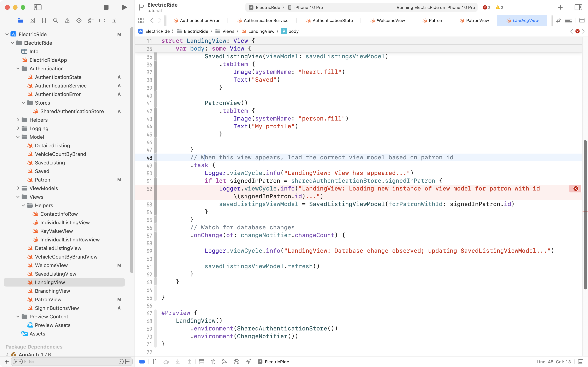Viewport: 588px width, 367px height.
Task: Open the Issue navigator warning icon
Action: coord(67,20)
